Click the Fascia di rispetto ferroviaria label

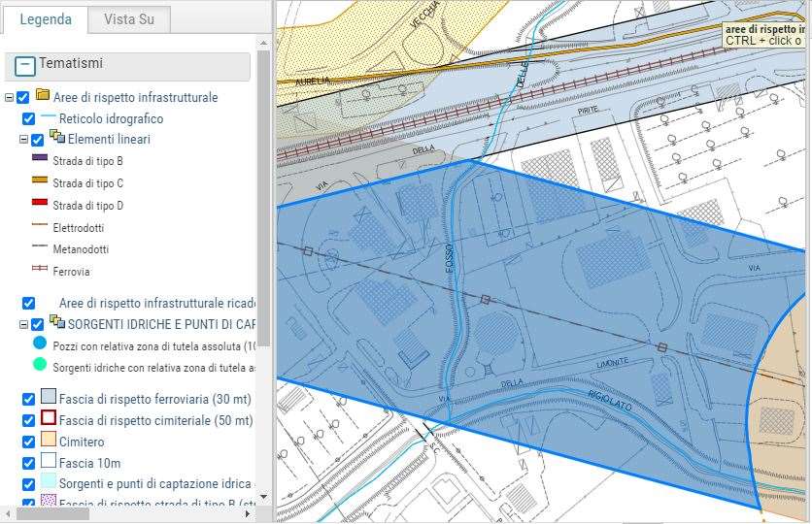(154, 400)
